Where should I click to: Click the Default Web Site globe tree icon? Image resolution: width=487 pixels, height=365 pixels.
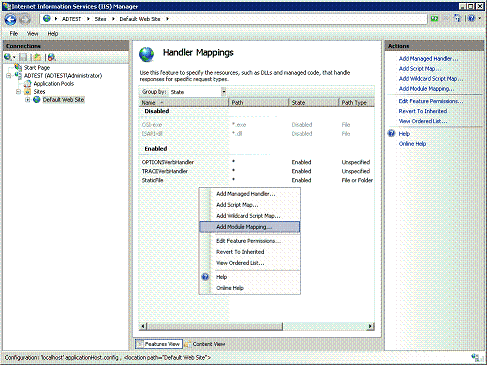click(x=37, y=99)
